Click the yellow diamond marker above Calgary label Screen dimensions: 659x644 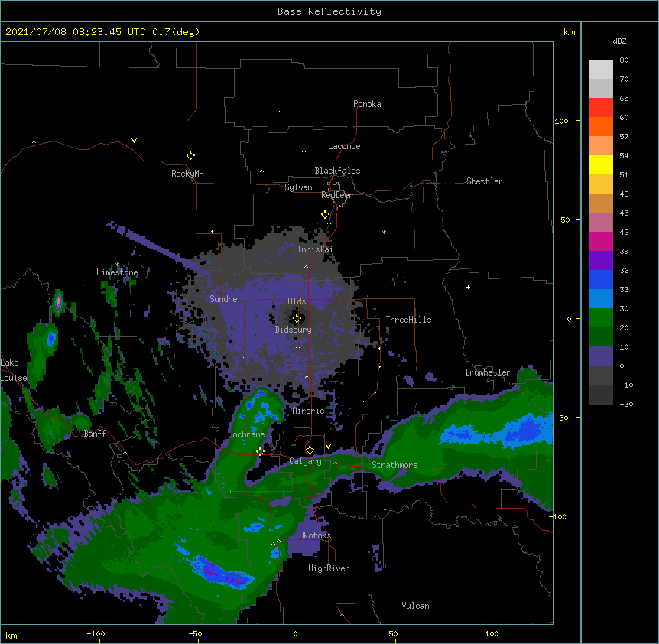click(x=310, y=450)
